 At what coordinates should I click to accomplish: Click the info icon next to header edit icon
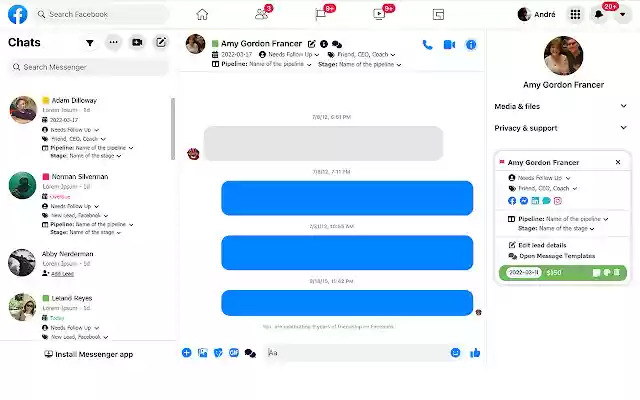coord(324,44)
